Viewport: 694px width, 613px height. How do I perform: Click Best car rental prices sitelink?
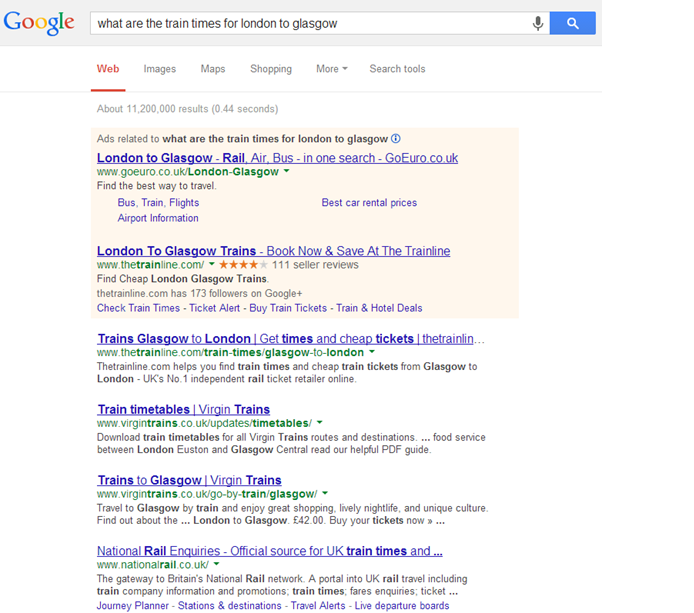click(x=369, y=203)
